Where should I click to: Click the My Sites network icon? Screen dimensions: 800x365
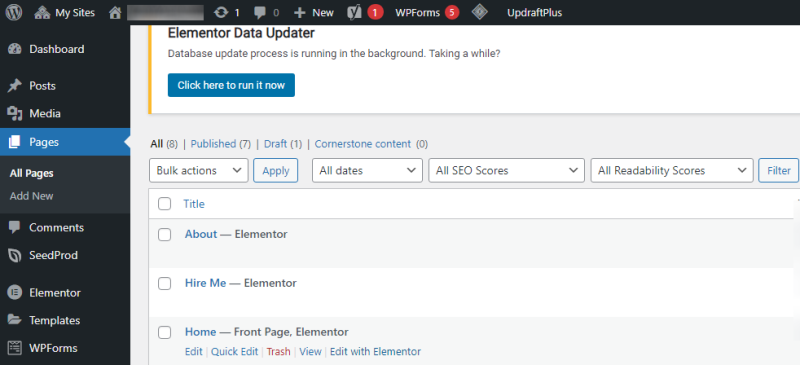coord(42,13)
